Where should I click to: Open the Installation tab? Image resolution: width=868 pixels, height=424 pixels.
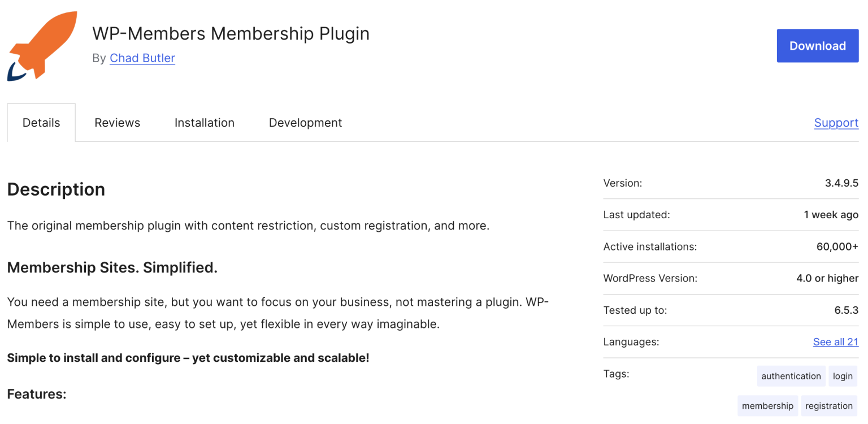pyautogui.click(x=204, y=122)
